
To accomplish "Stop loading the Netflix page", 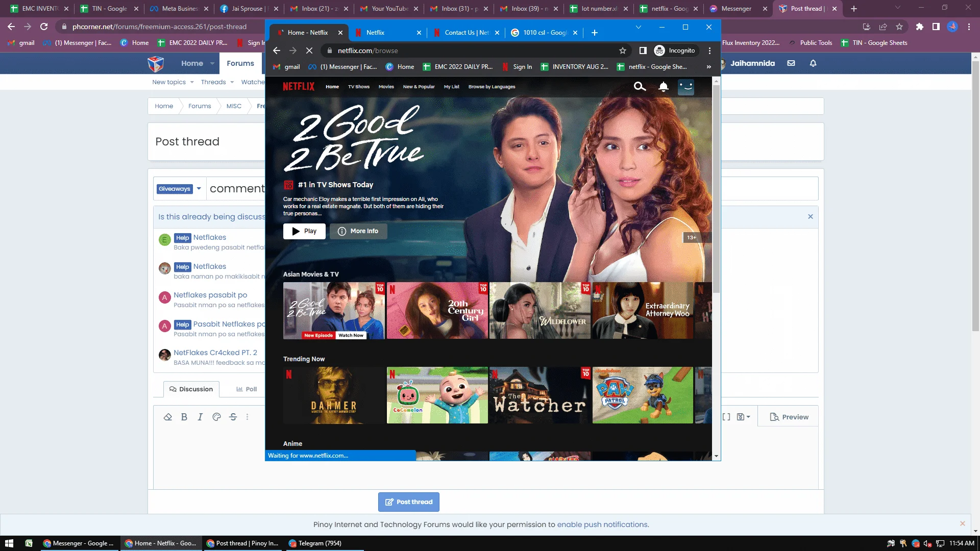I will (309, 51).
